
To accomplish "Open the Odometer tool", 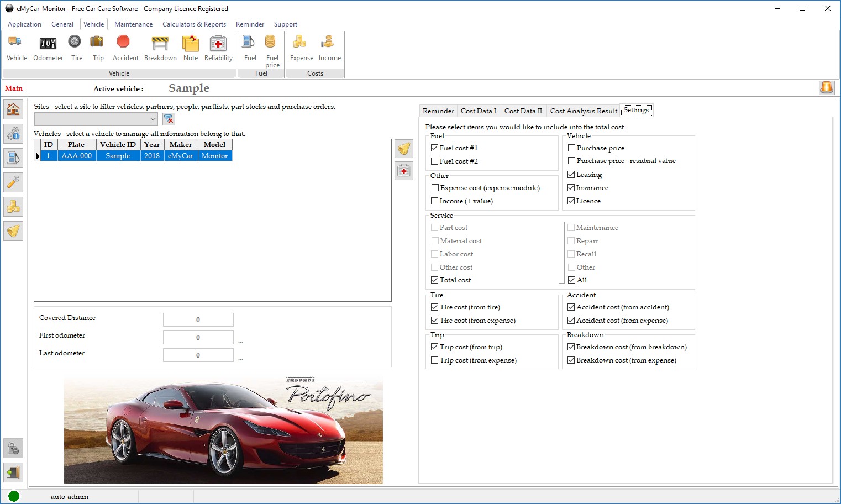I will tap(48, 47).
